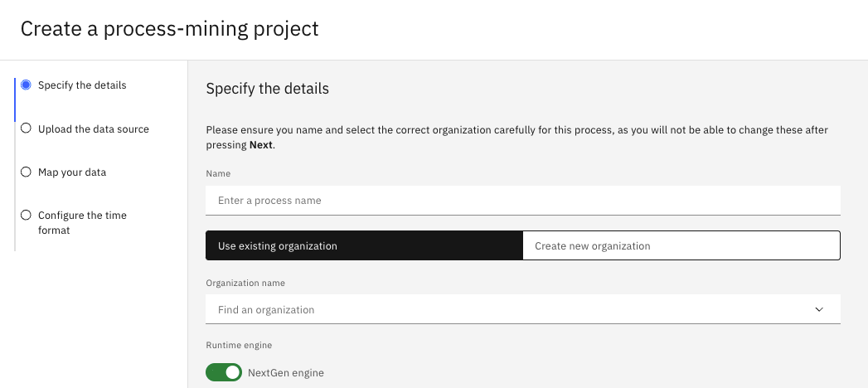This screenshot has width=868, height=388.
Task: Expand the organization list with the chevron arrow
Action: click(819, 309)
